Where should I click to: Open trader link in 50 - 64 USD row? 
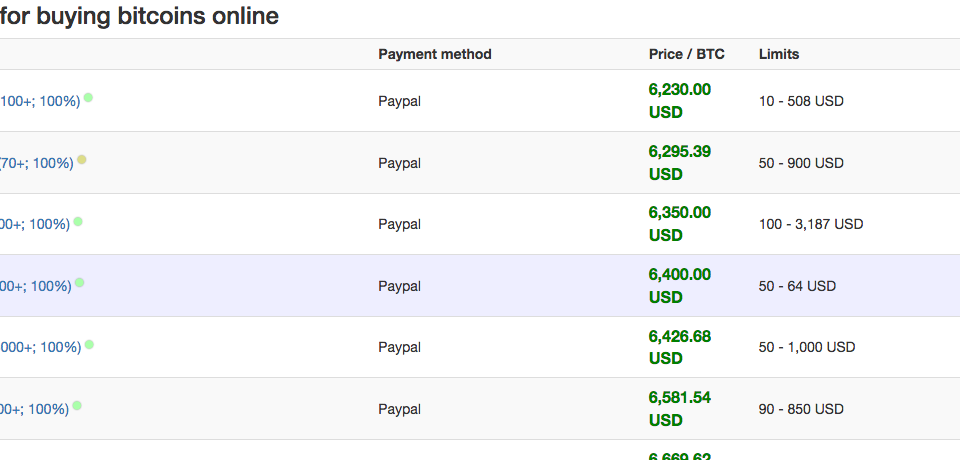[36, 287]
